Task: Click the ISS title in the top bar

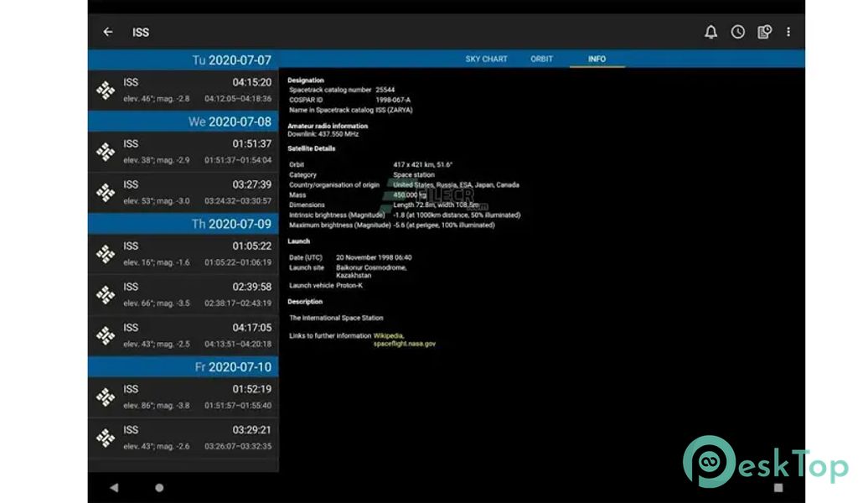Action: (141, 32)
